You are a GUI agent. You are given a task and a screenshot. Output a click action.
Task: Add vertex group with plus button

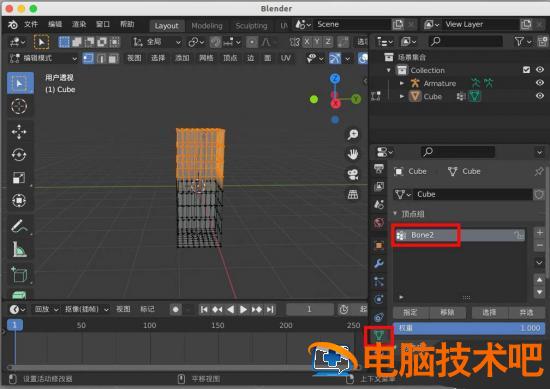pyautogui.click(x=540, y=232)
